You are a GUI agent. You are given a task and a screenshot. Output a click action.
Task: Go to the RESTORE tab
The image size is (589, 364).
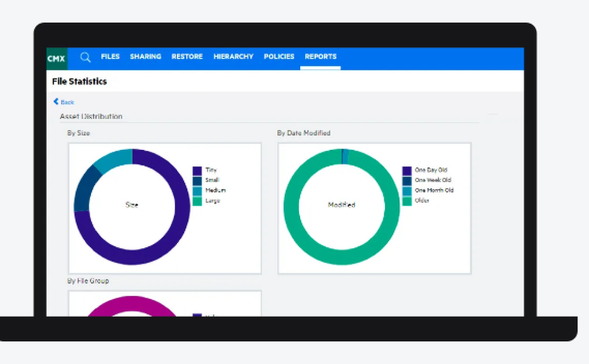(187, 57)
